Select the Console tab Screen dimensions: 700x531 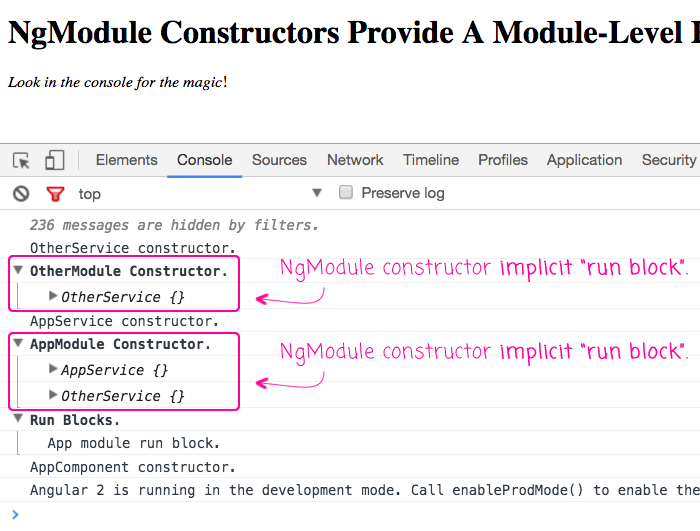click(204, 160)
